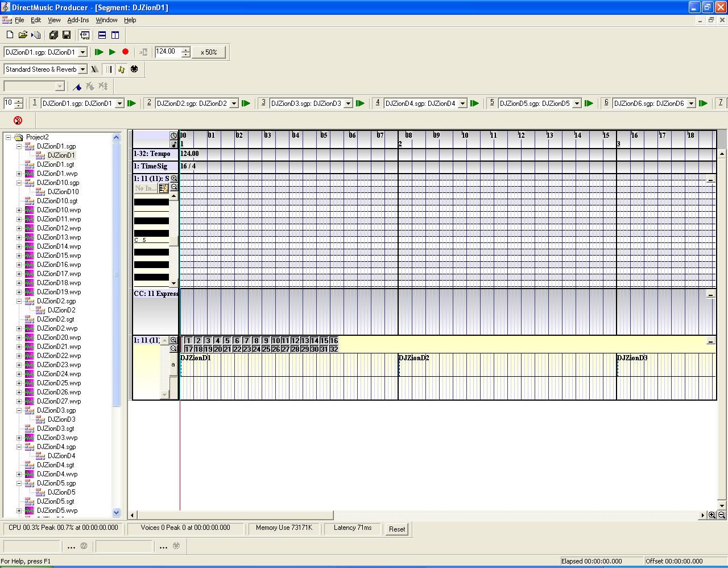Click the Reset button in status bar
Viewport: 728px width, 568px height.
pyautogui.click(x=397, y=529)
